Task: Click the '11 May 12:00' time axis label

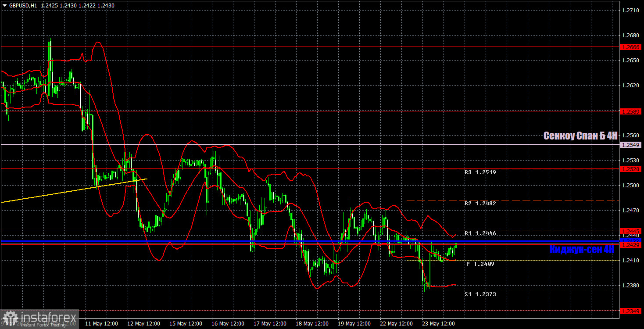Action: (x=101, y=324)
